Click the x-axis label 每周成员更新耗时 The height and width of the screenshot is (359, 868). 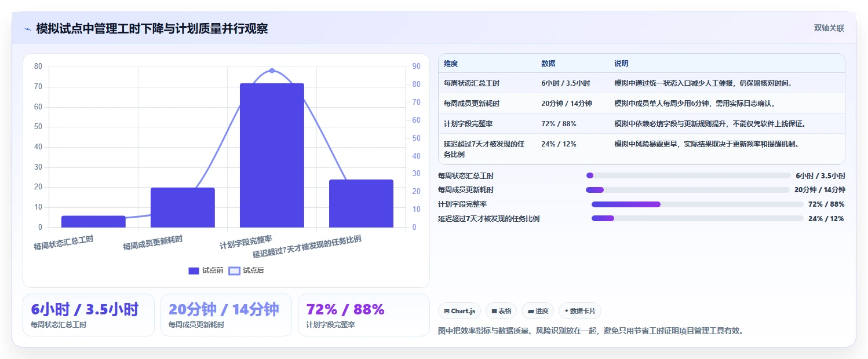coord(153,243)
